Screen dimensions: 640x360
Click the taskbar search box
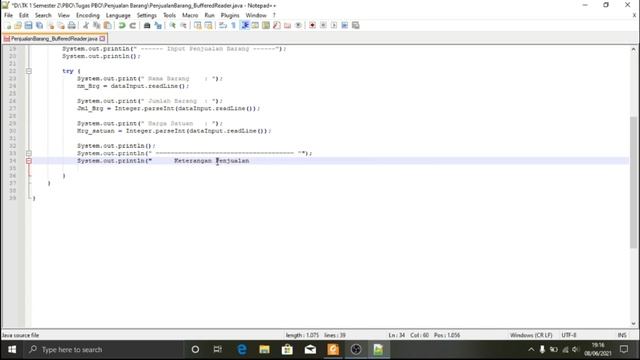[103, 350]
